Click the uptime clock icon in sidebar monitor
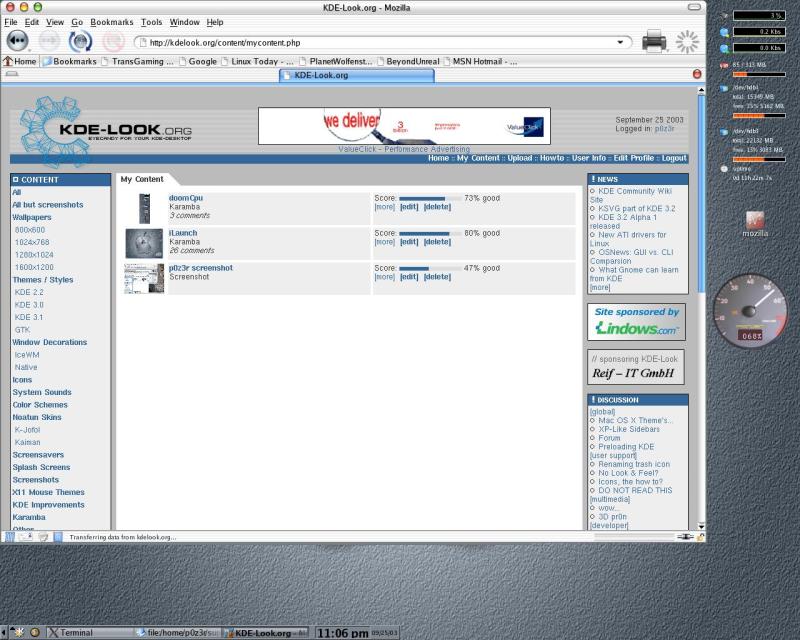Image resolution: width=800 pixels, height=640 pixels. click(x=723, y=169)
